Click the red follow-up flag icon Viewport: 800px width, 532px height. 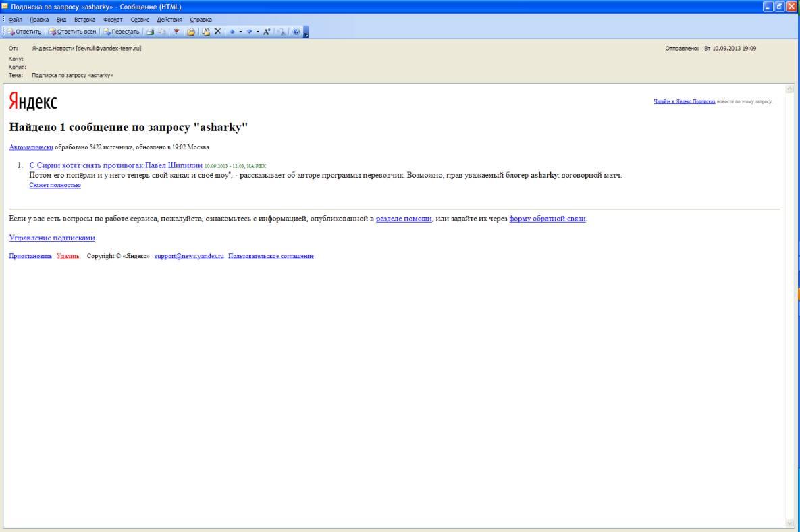(176, 32)
